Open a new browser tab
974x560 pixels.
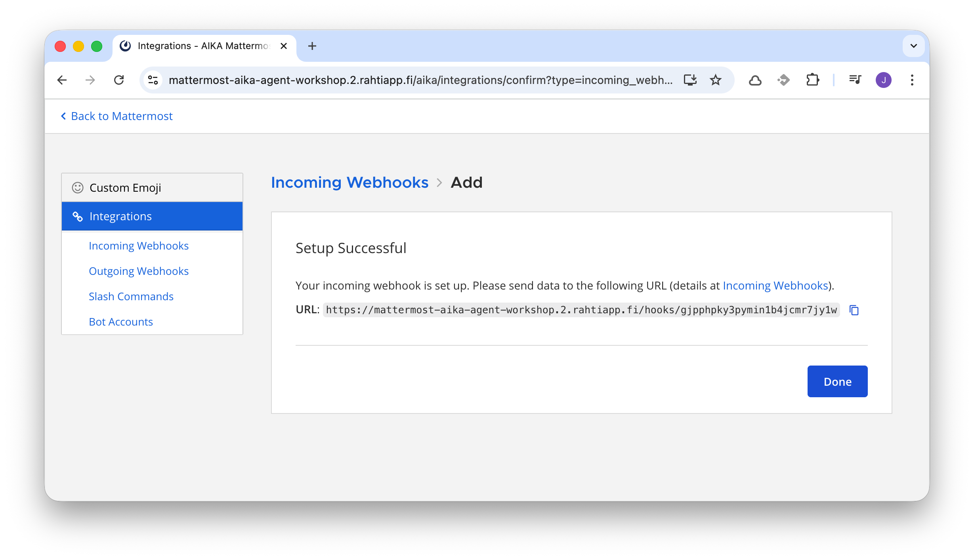pos(312,46)
